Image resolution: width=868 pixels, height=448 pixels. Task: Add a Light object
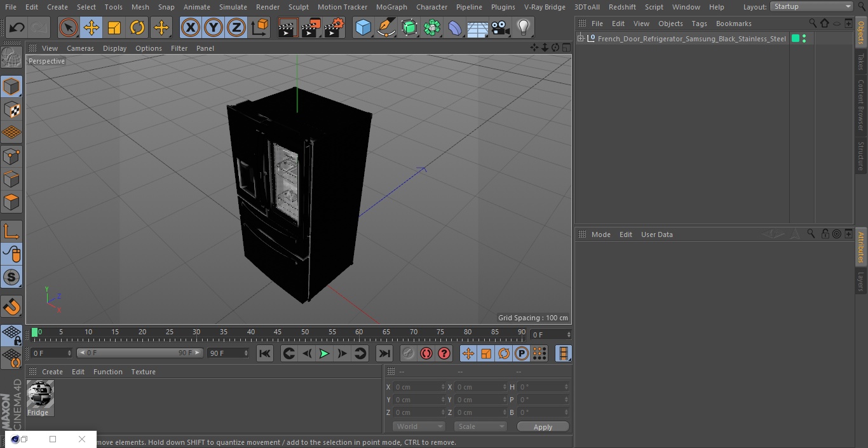click(524, 27)
